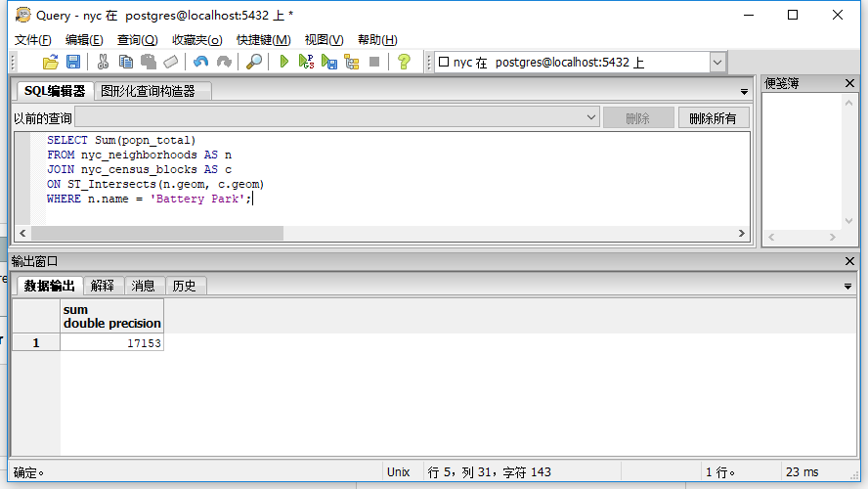
Task: Execute pgScript toolbar icon
Action: pyautogui.click(x=307, y=62)
